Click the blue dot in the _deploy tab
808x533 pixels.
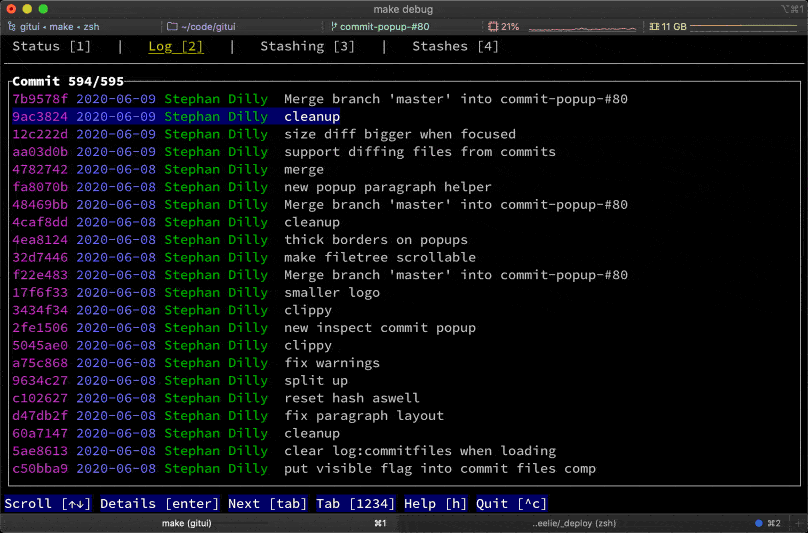tap(759, 523)
